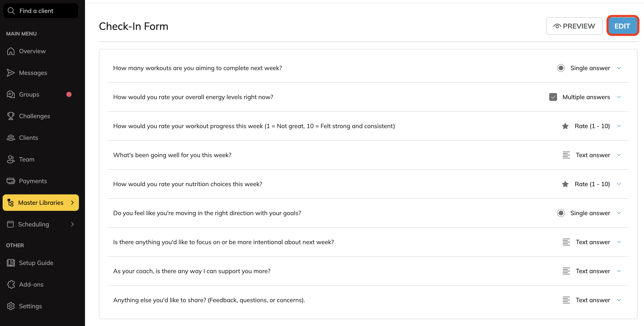Click the Single answer radio icon for workouts question
Viewport: 644px width, 326px height.
tap(561, 68)
